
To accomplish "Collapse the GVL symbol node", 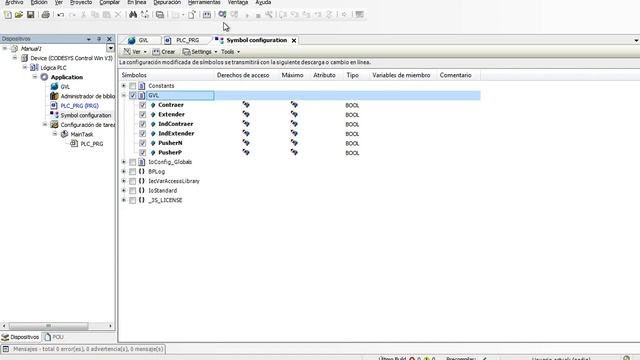I will click(x=124, y=95).
